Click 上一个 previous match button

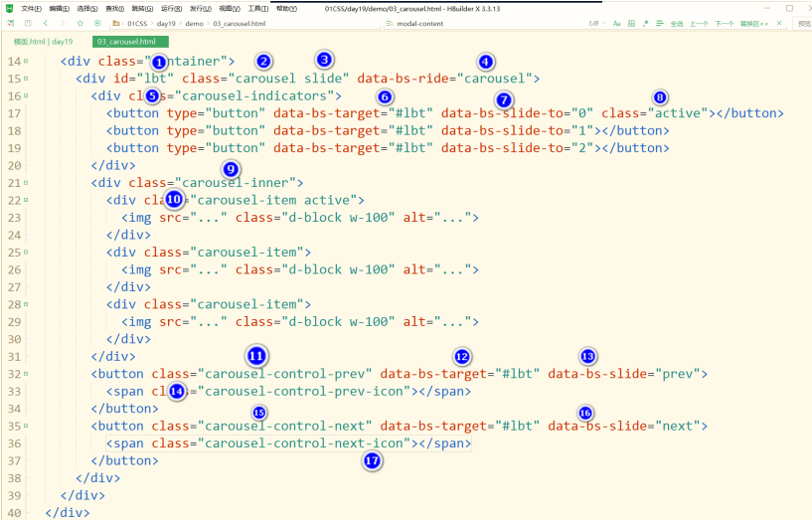pos(699,24)
